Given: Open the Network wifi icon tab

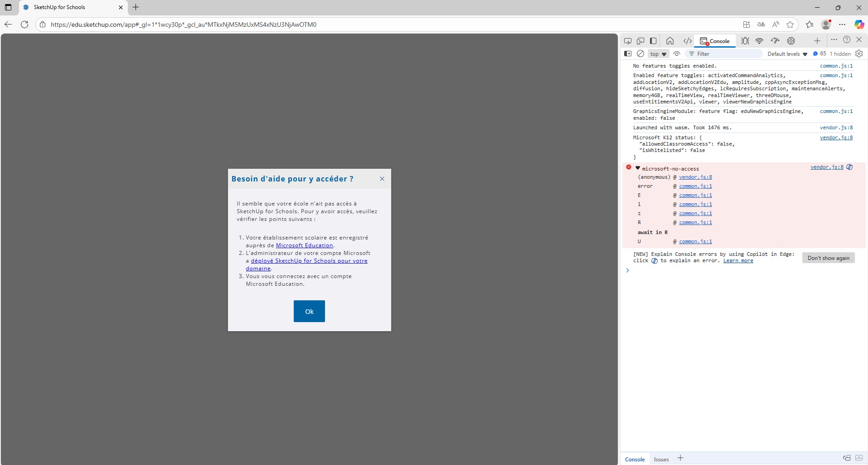Looking at the screenshot, I should point(759,41).
